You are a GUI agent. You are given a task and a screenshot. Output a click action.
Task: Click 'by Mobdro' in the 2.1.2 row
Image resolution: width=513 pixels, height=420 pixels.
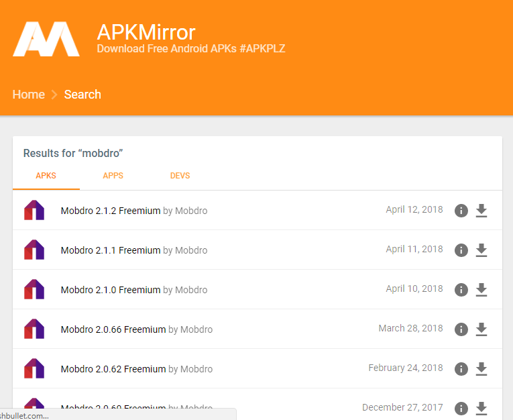click(x=185, y=211)
